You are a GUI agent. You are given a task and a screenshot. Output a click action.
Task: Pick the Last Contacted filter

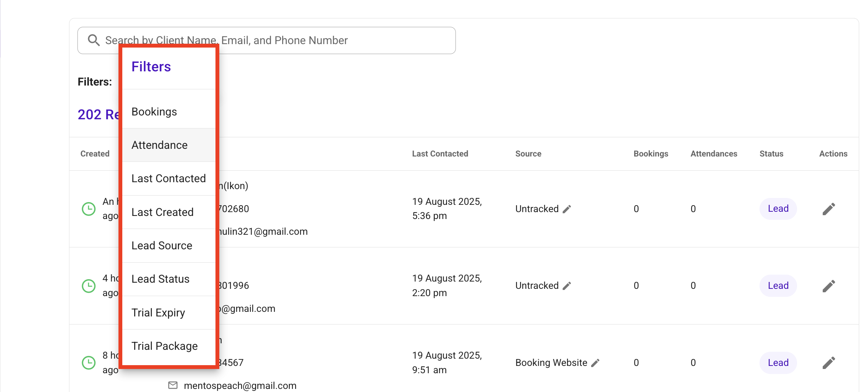coord(169,178)
